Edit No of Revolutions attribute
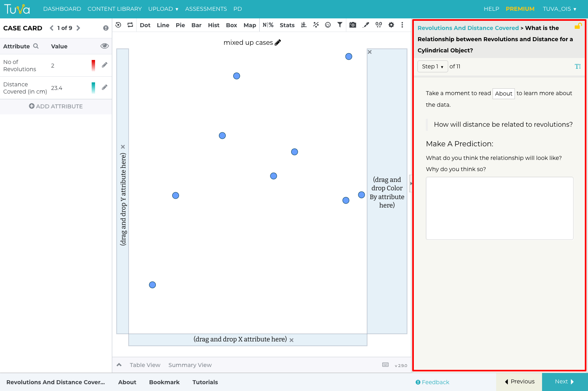The image size is (588, 391). (x=105, y=65)
